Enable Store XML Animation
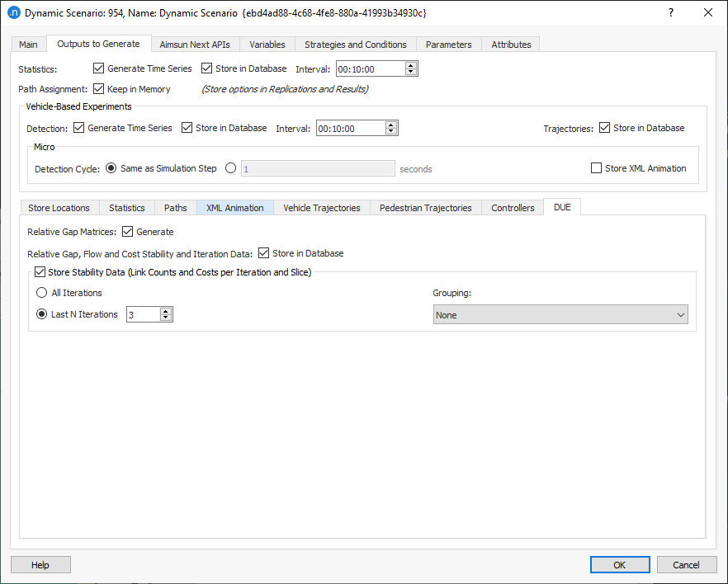728x584 pixels. 597,168
